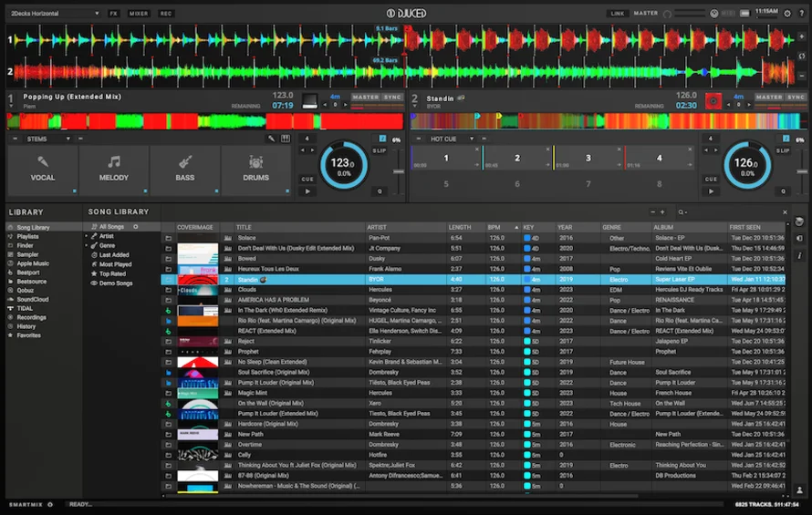812x515 pixels.
Task: Open Beatport in the library sidebar
Action: pyautogui.click(x=28, y=273)
